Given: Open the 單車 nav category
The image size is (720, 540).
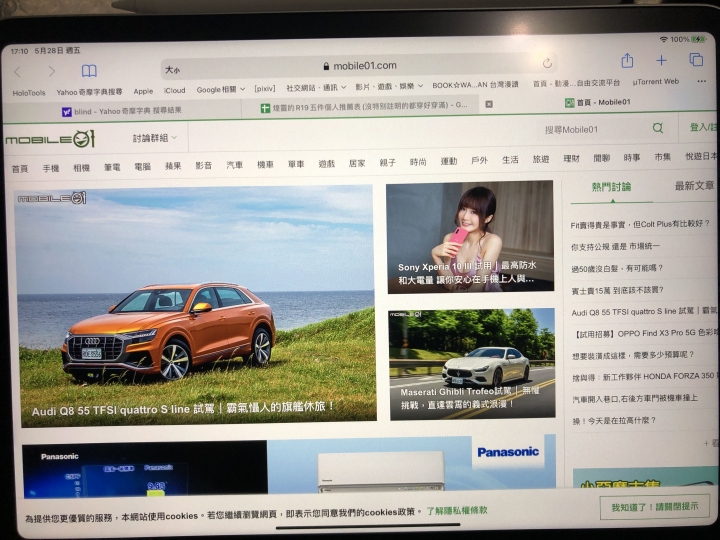Looking at the screenshot, I should pos(296,164).
